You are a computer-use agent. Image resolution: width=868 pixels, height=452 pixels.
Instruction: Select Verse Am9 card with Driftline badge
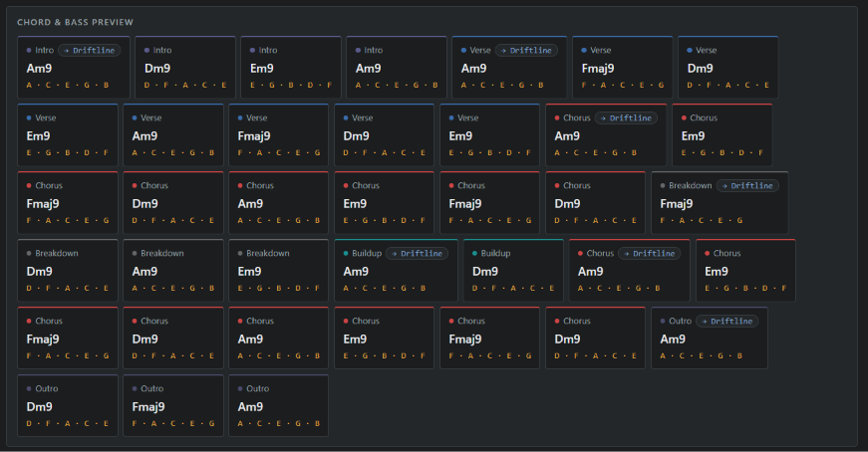[509, 68]
